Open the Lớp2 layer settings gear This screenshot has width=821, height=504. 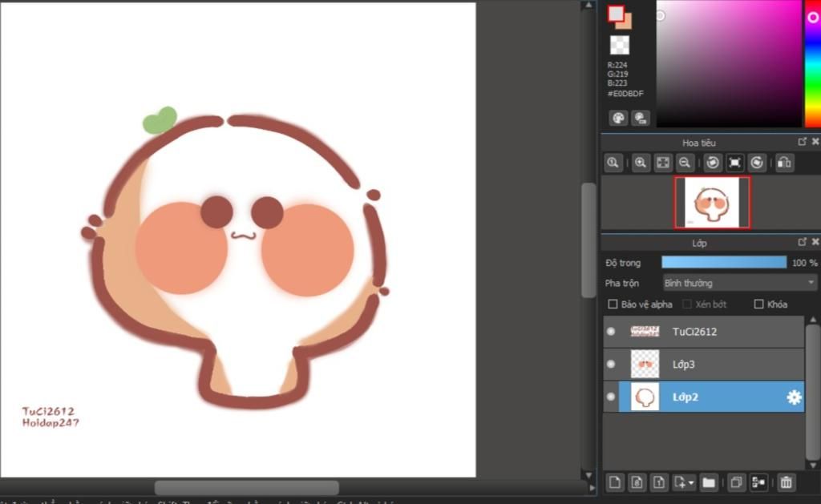coord(794,397)
